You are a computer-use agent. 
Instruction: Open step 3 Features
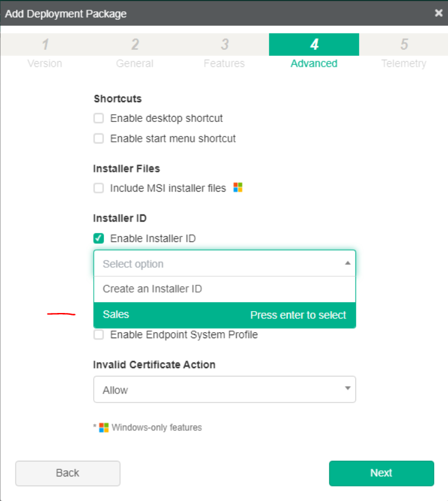(x=224, y=52)
